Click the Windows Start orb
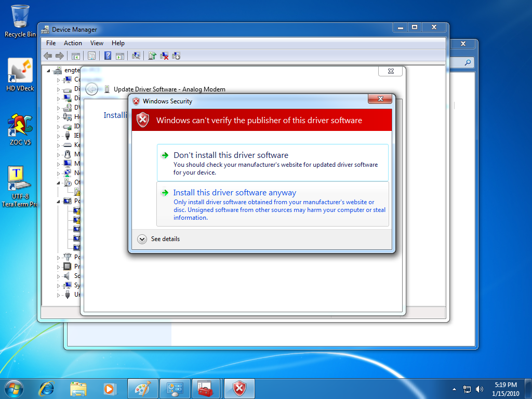This screenshot has height=399, width=532. tap(14, 388)
